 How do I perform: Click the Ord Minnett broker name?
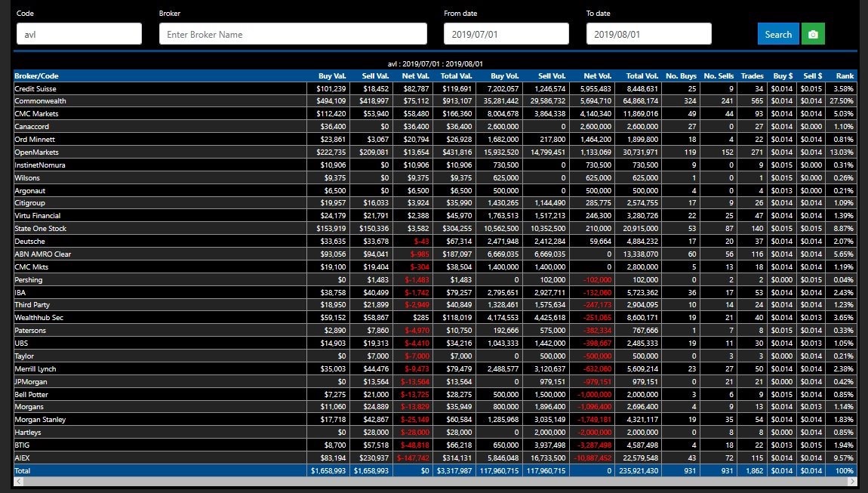coord(35,140)
